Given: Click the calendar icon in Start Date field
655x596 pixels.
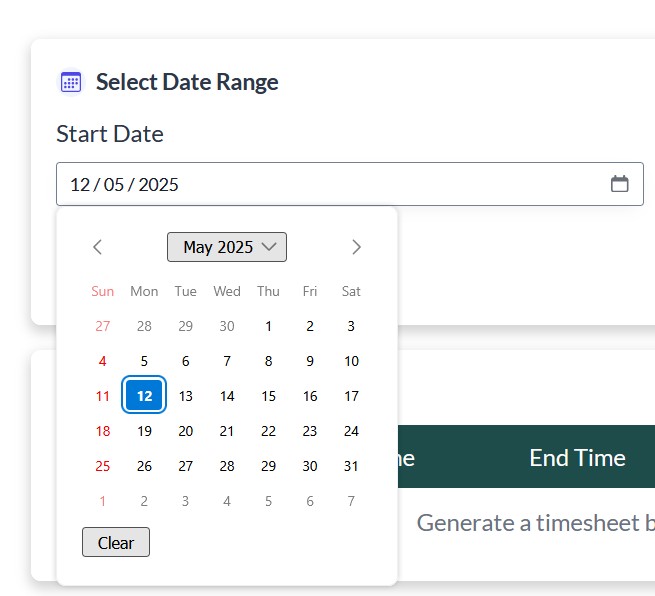Looking at the screenshot, I should (x=619, y=184).
